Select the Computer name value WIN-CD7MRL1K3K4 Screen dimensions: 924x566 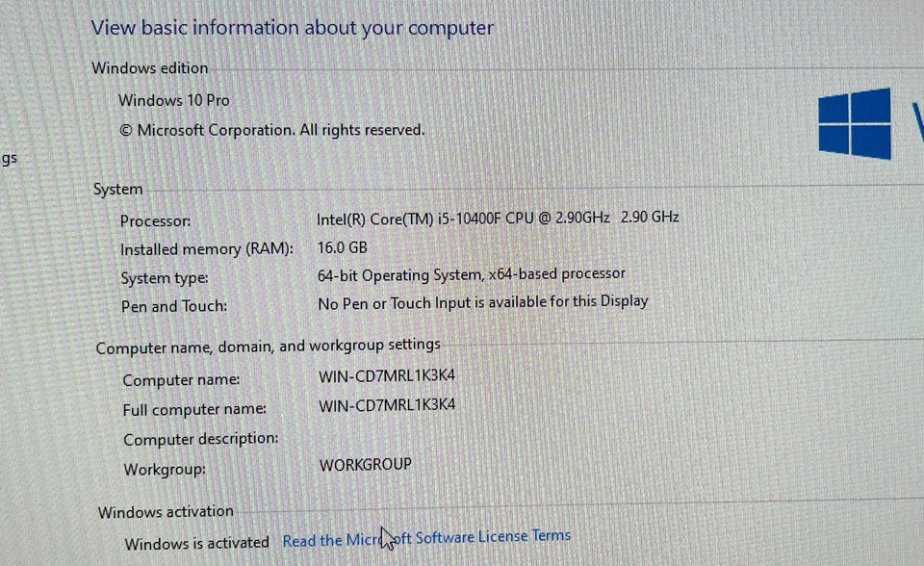[387, 376]
